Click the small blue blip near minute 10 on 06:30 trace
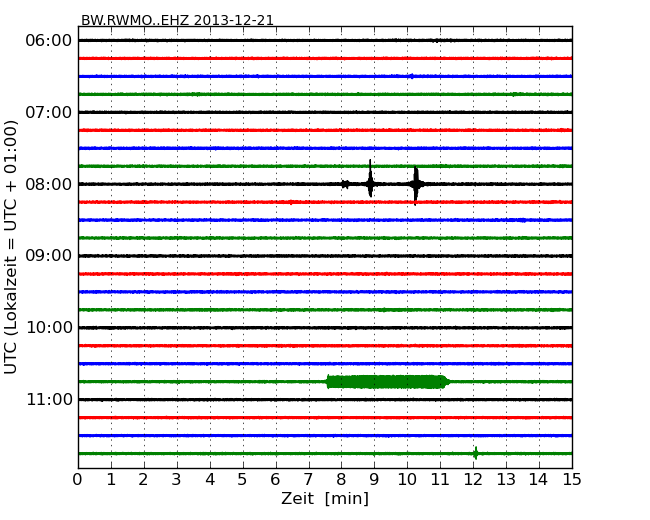The width and height of the screenshot is (650, 520). click(x=411, y=76)
